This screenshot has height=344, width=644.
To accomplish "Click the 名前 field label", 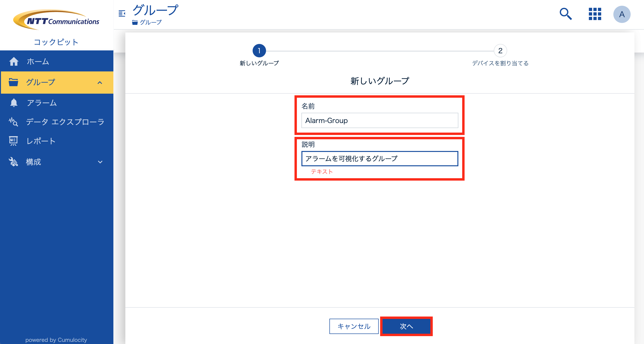I will 308,106.
